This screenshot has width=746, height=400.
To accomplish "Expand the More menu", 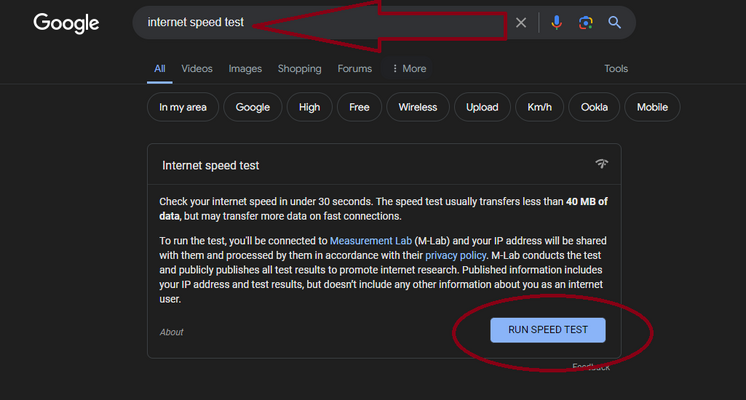I will click(409, 68).
